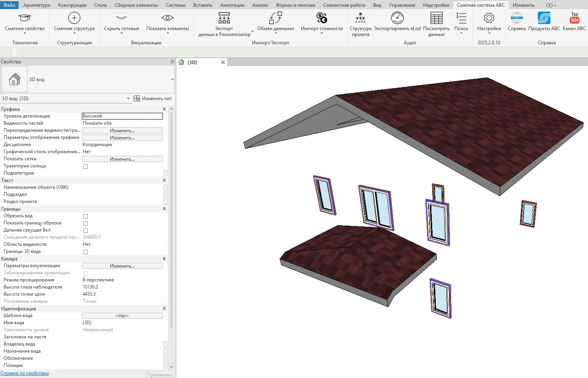Collapse the Камера section

164,259
